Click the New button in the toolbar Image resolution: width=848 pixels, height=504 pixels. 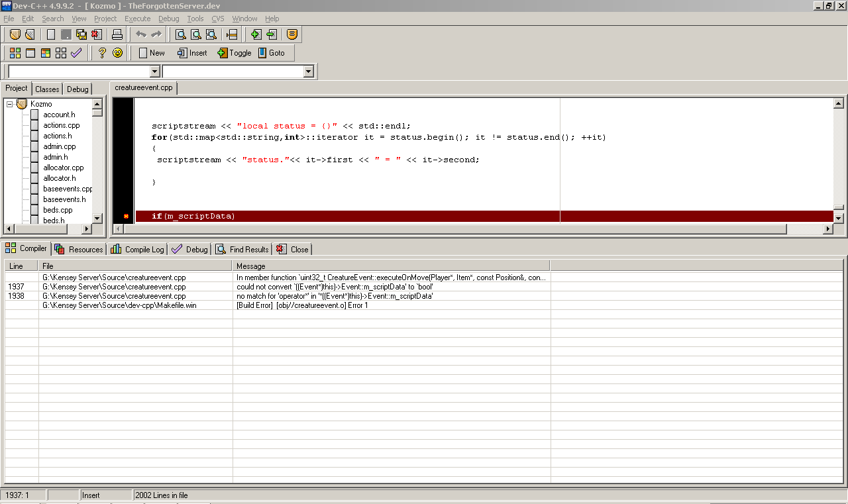click(151, 53)
